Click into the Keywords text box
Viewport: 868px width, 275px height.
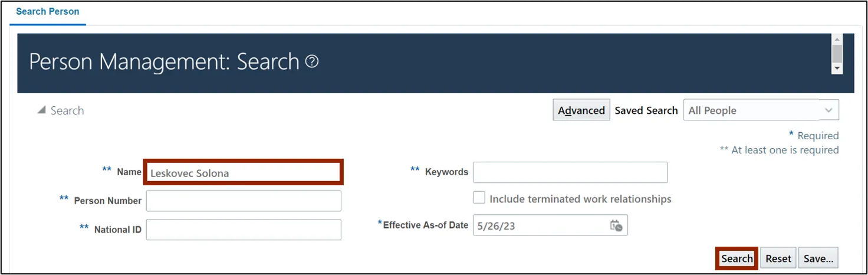pos(570,172)
